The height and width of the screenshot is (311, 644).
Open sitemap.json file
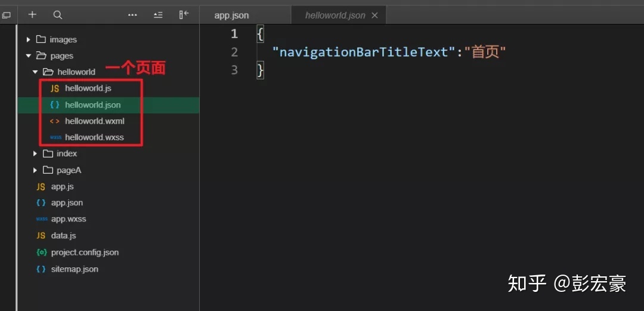click(x=75, y=269)
